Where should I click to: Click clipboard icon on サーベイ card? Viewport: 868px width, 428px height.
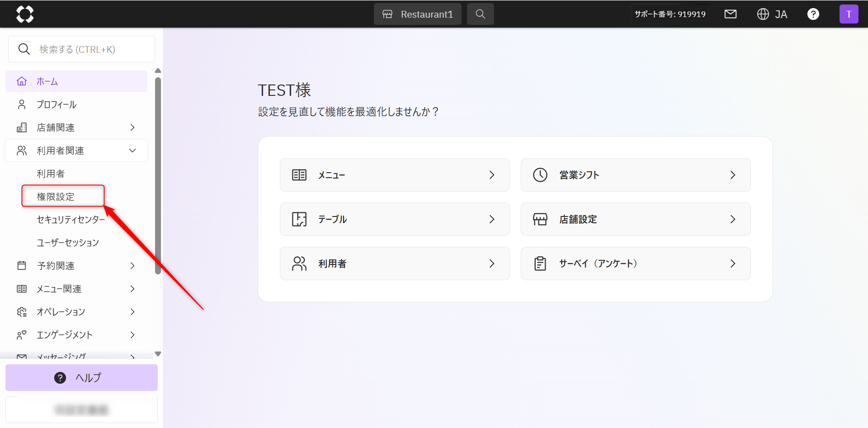(540, 263)
